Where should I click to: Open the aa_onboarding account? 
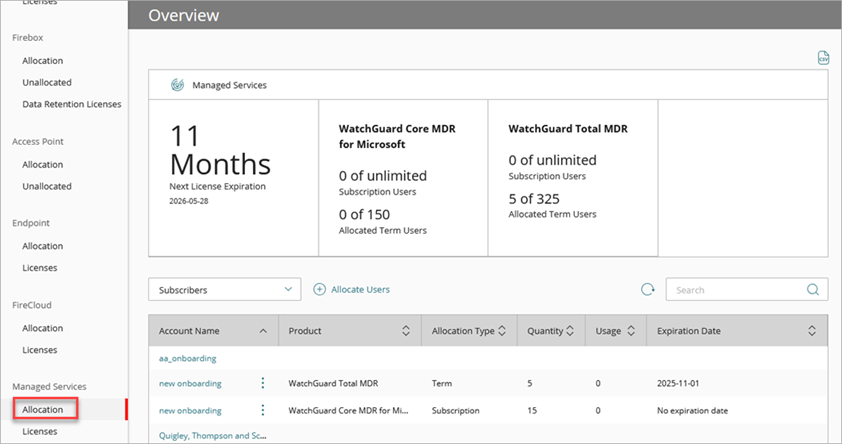187,358
